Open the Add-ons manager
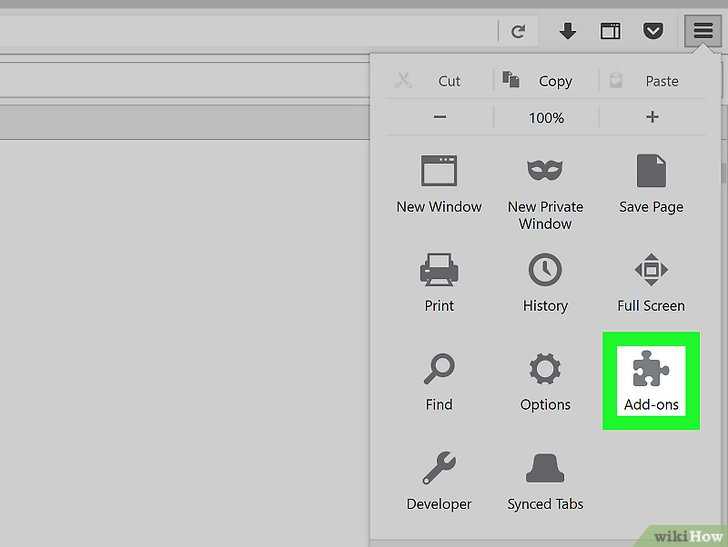This screenshot has height=547, width=728. [x=651, y=381]
